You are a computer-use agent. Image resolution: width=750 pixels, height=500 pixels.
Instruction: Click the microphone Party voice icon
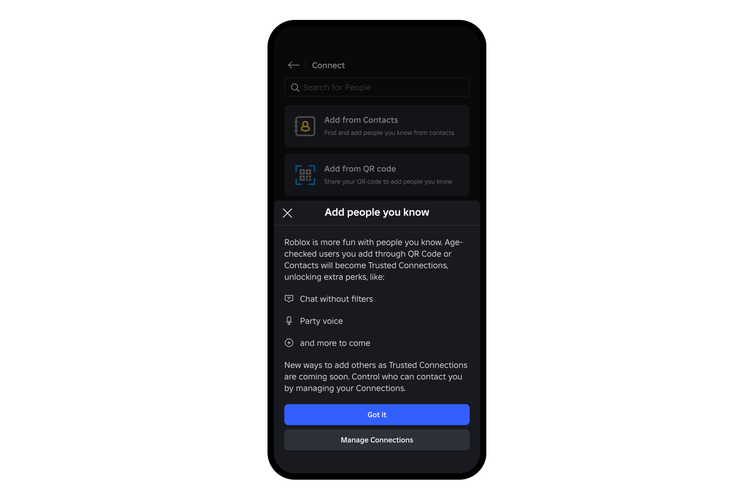pyautogui.click(x=289, y=321)
